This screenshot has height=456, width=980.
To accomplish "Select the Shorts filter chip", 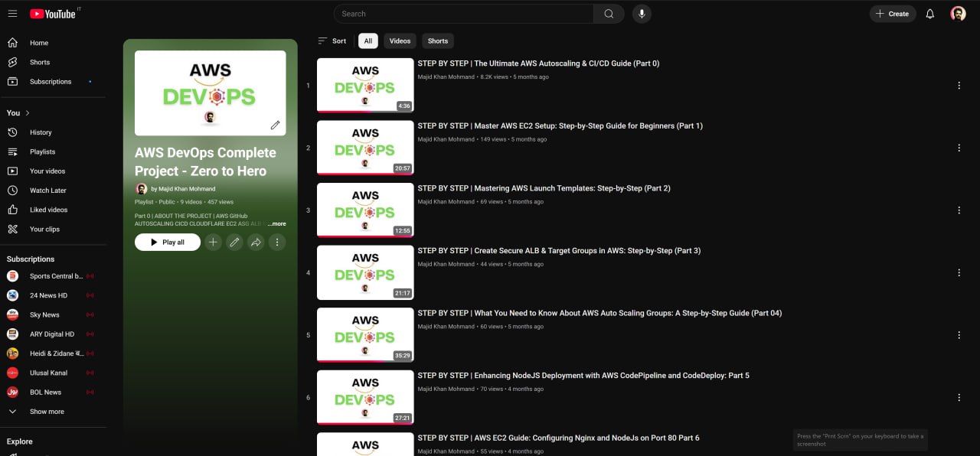I will pos(438,41).
